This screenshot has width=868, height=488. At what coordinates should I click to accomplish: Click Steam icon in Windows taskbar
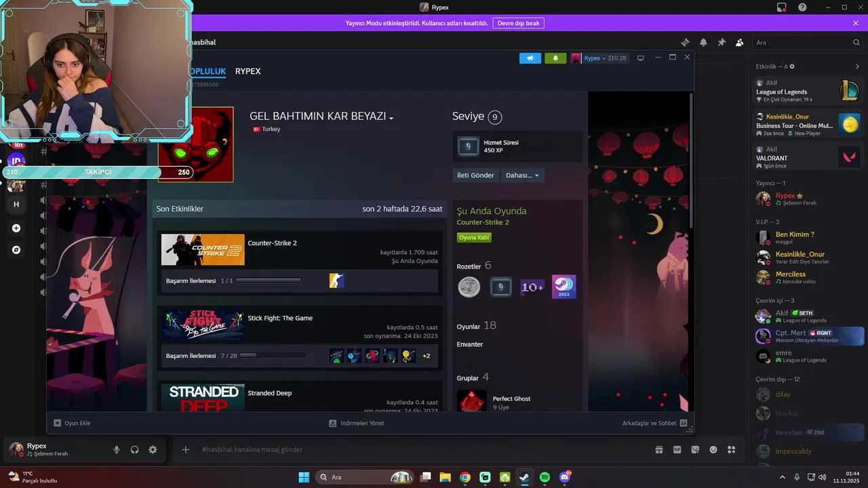tap(525, 477)
